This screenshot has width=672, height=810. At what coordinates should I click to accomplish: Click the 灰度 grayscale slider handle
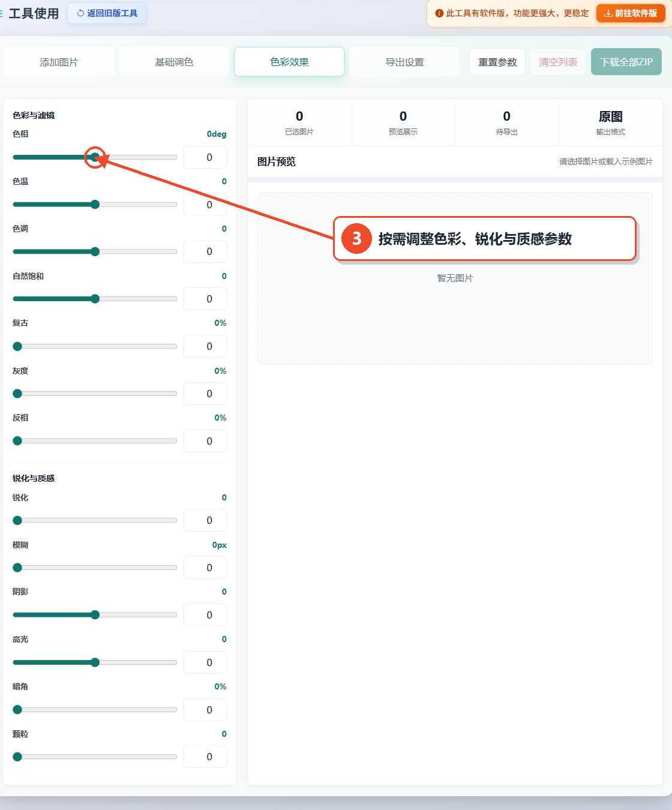point(17,394)
